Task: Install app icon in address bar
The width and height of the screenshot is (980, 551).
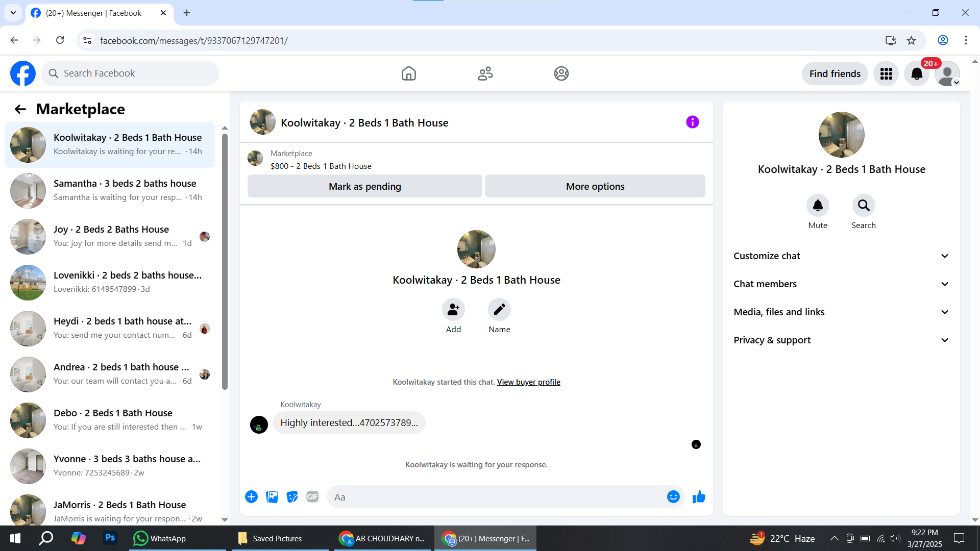Action: (891, 40)
